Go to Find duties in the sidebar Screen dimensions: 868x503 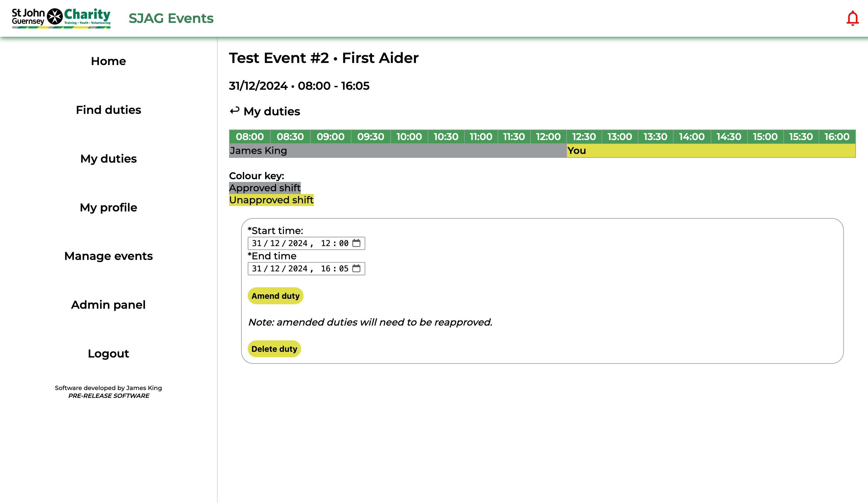108,110
